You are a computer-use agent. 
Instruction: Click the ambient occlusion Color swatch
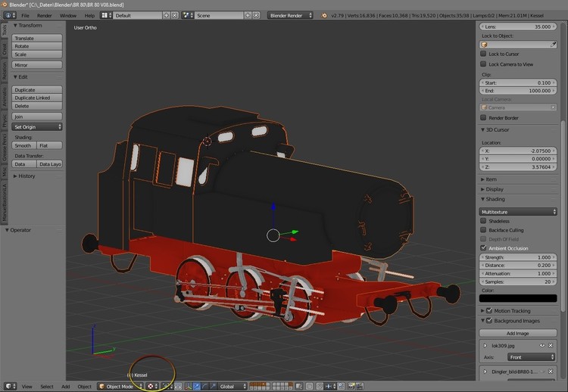[x=518, y=298]
